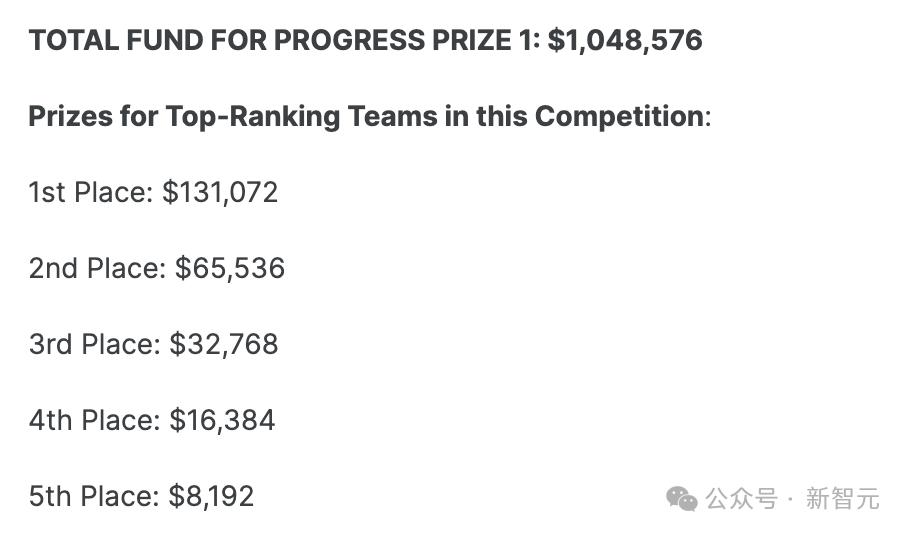This screenshot has height=534, width=908.
Task: Click the word Prizes starting the subheading
Action: tap(71, 116)
